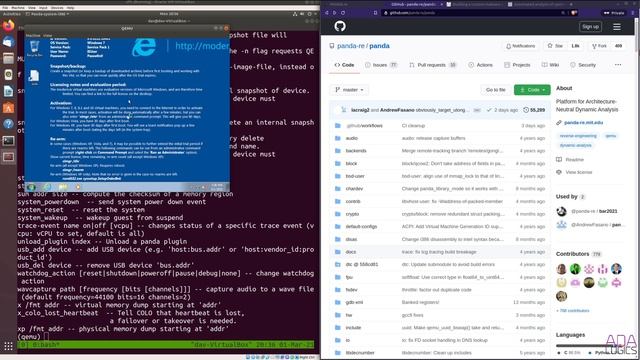Viewport: 640px width, 360px height.
Task: Reload the GitHub page
Action: tap(343, 13)
